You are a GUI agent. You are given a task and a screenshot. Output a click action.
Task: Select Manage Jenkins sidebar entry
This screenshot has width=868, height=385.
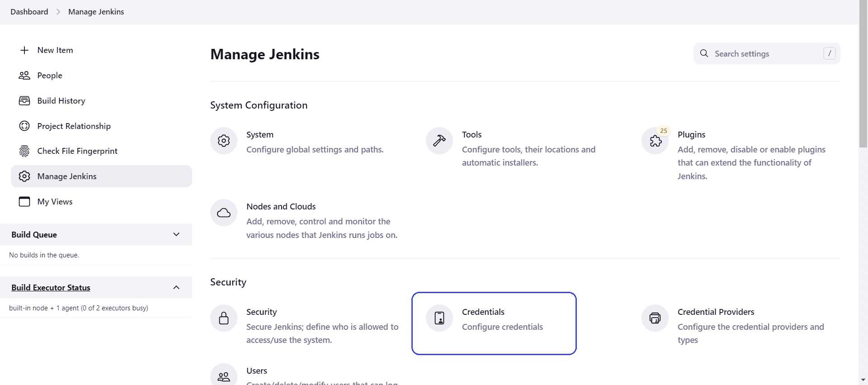101,176
